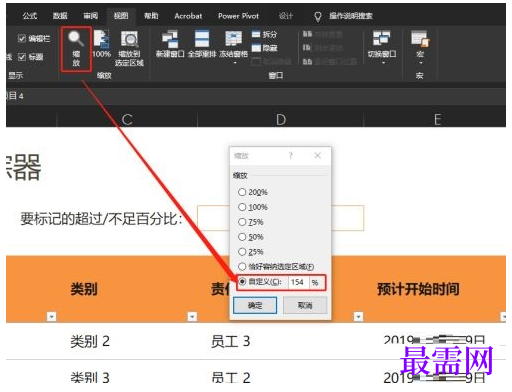Select the cell containing 类别 2

click(90, 341)
